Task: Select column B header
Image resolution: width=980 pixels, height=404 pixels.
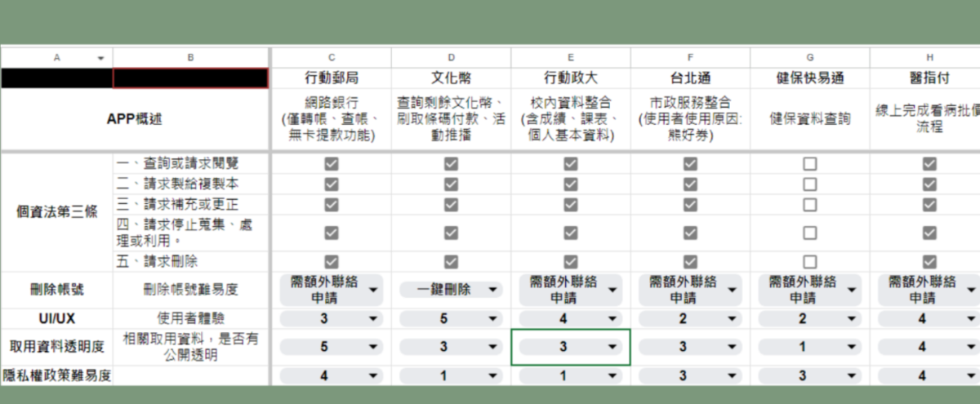Action: coord(191,58)
